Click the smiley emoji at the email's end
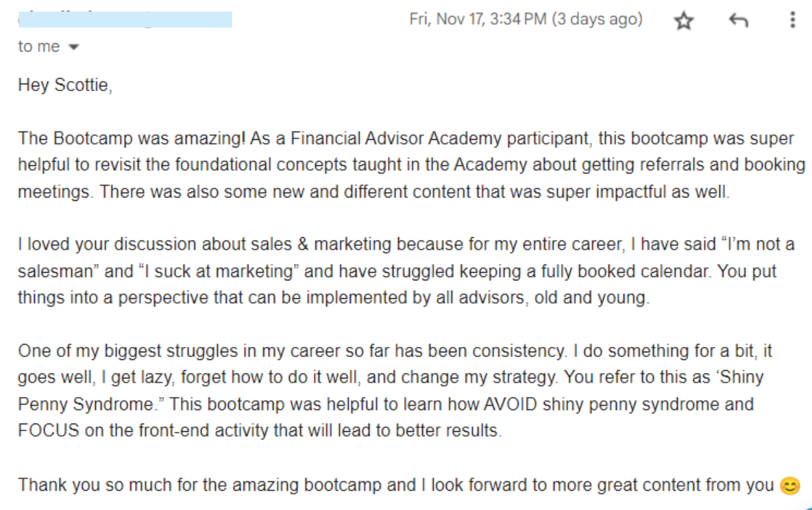The width and height of the screenshot is (812, 510). (790, 486)
